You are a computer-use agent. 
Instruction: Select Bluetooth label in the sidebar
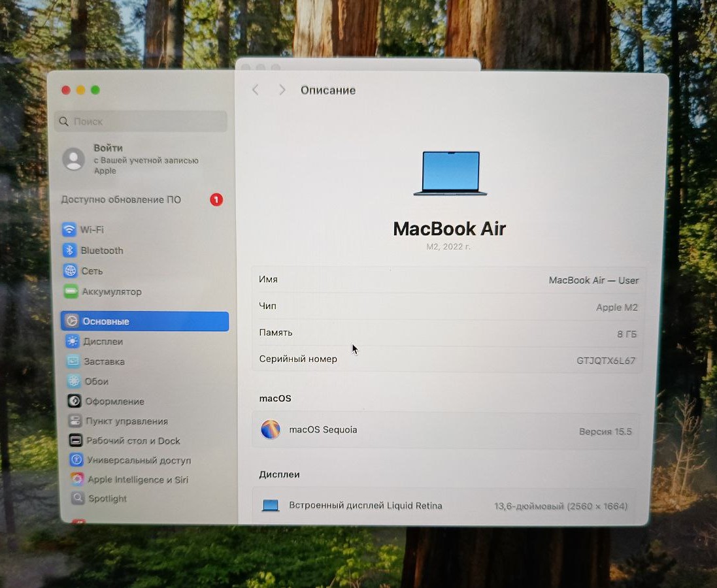102,251
